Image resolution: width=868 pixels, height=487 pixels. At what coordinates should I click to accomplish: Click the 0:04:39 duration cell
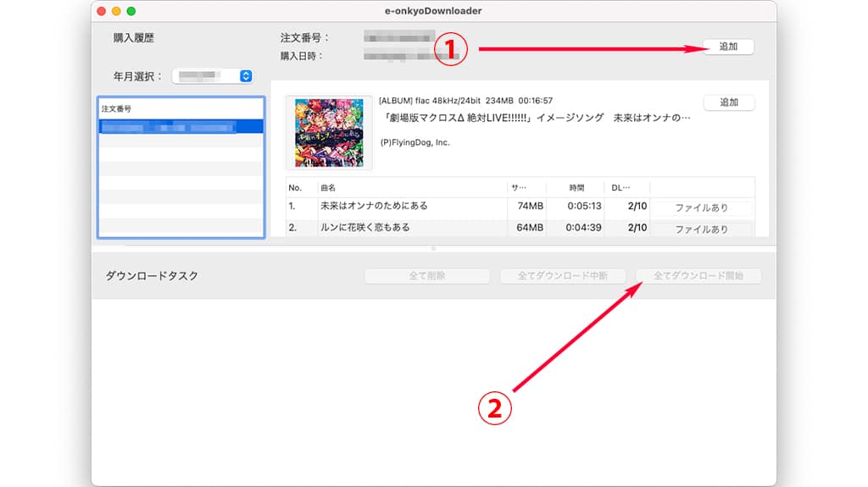click(x=583, y=228)
